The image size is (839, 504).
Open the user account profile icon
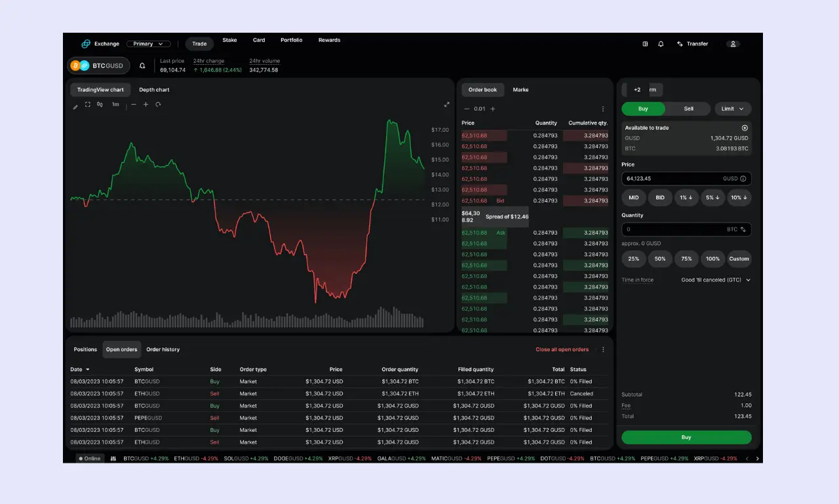coord(733,44)
